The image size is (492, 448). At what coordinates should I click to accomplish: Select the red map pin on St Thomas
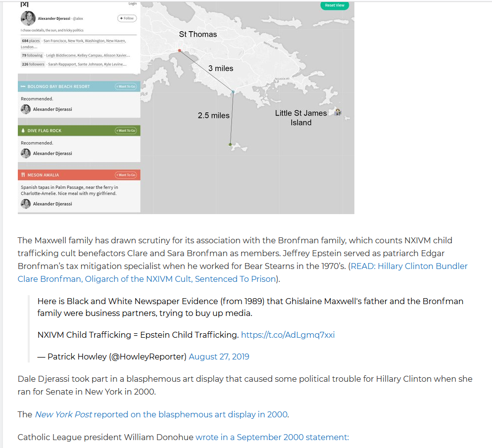coord(180,50)
